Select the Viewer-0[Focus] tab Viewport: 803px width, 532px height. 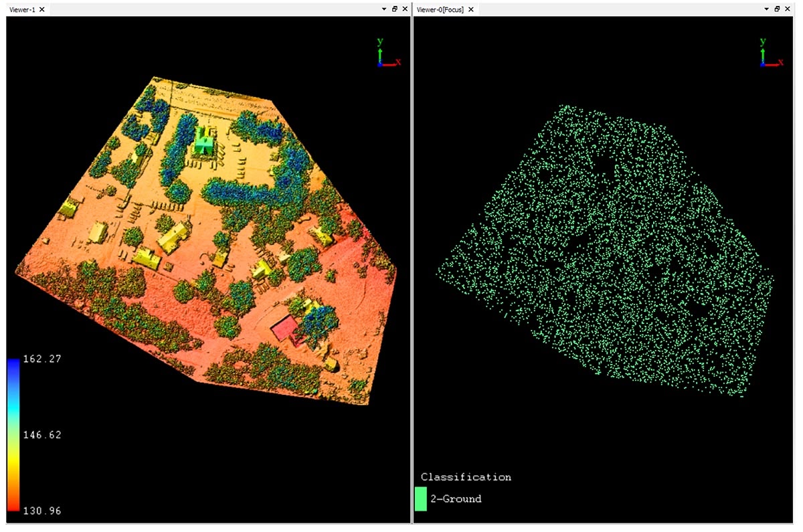coord(440,9)
